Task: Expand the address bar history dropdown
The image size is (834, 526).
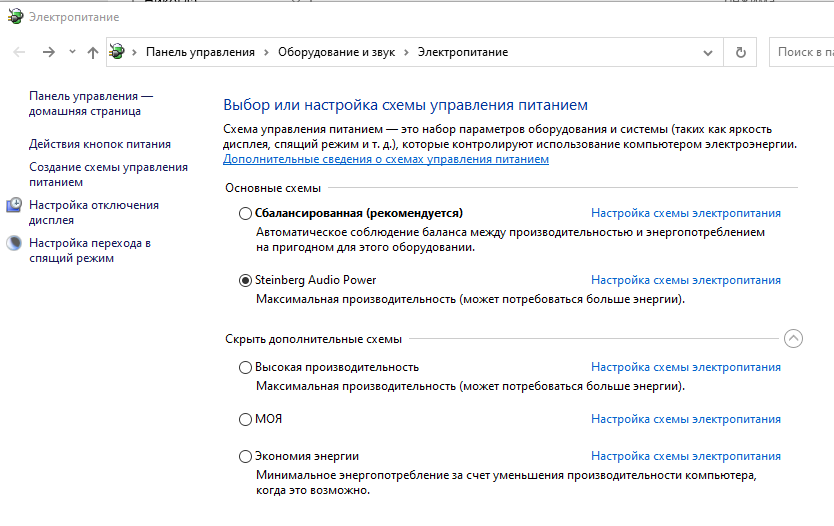Action: click(x=708, y=52)
